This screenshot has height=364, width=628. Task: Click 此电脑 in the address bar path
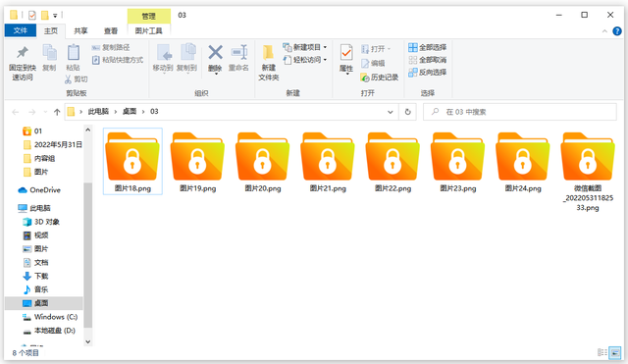pos(98,111)
